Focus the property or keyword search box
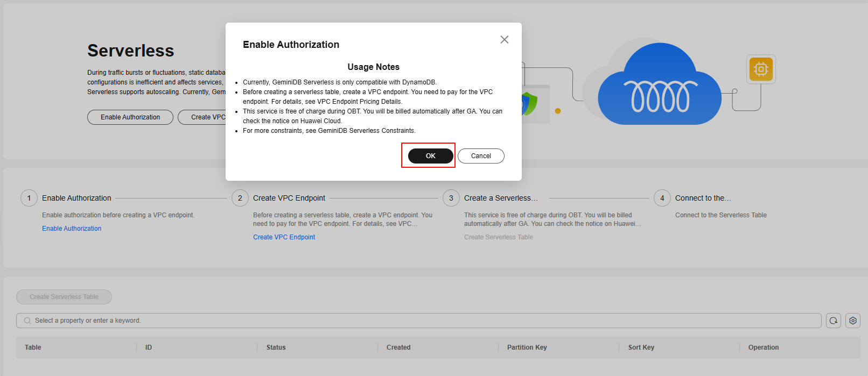The height and width of the screenshot is (376, 868). coord(420,321)
